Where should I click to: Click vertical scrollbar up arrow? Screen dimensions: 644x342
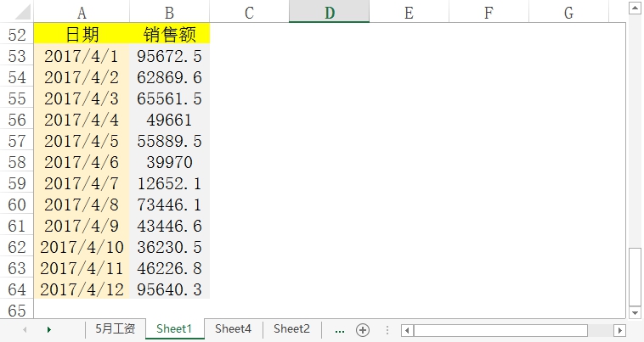click(x=635, y=8)
